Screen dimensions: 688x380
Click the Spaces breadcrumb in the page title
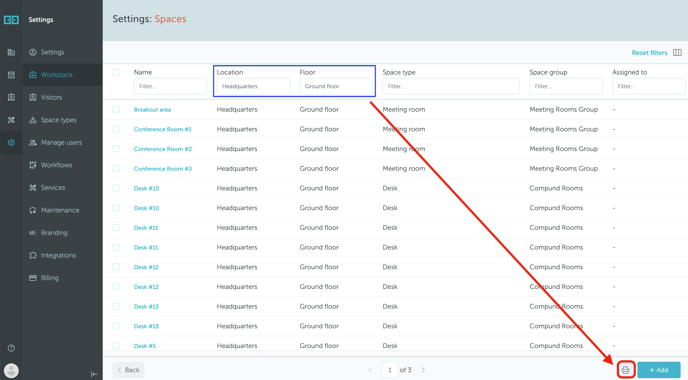click(x=170, y=19)
